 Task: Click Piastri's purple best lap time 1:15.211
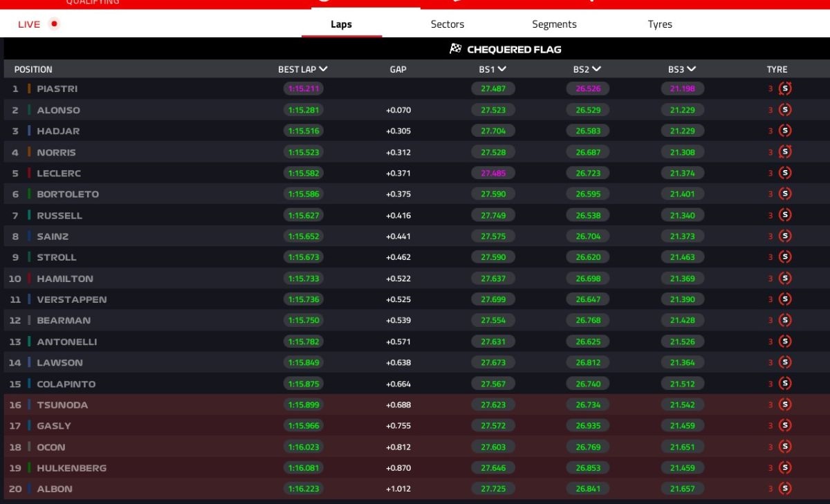[303, 88]
